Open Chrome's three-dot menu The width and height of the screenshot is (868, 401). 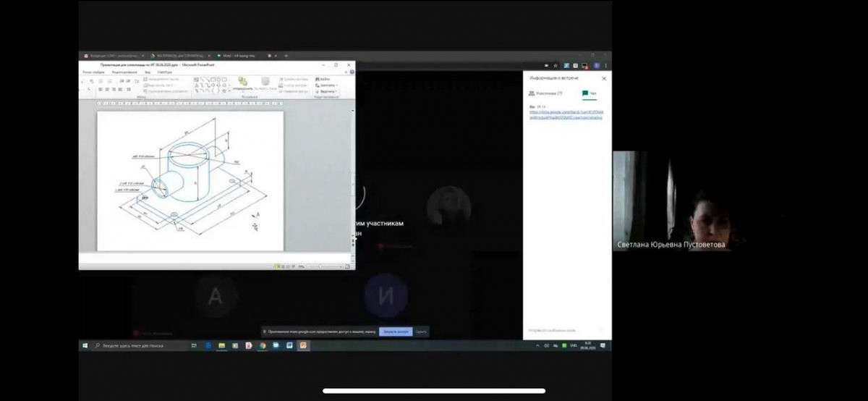(x=606, y=65)
